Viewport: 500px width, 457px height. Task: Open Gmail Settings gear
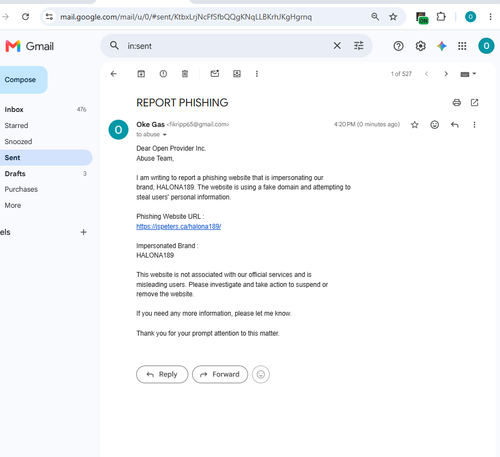[x=420, y=46]
